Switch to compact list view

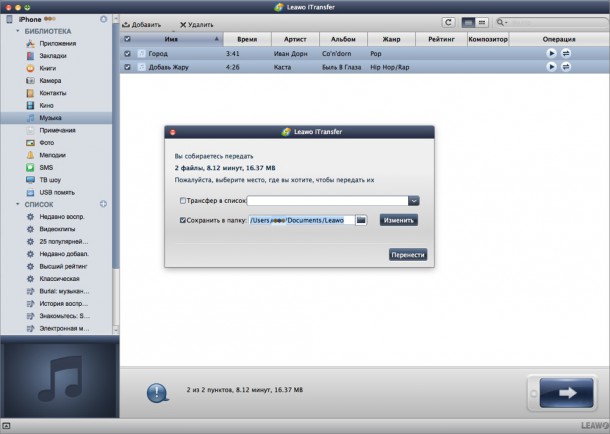[482, 23]
